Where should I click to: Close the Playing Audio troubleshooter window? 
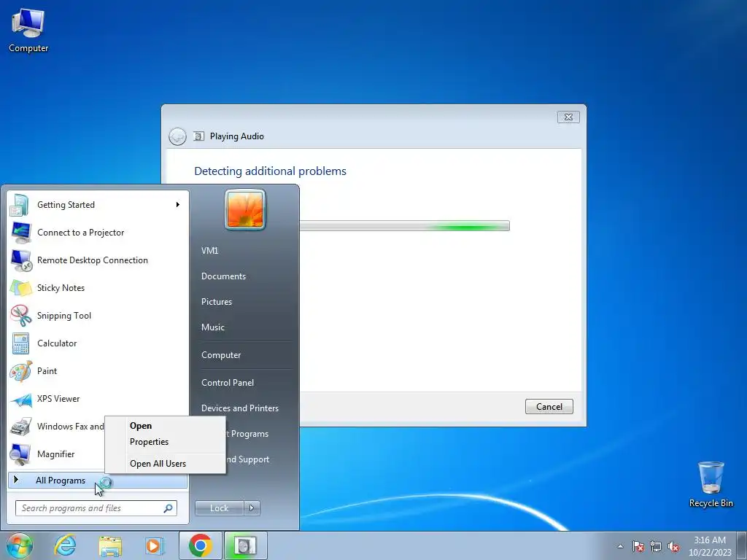568,117
